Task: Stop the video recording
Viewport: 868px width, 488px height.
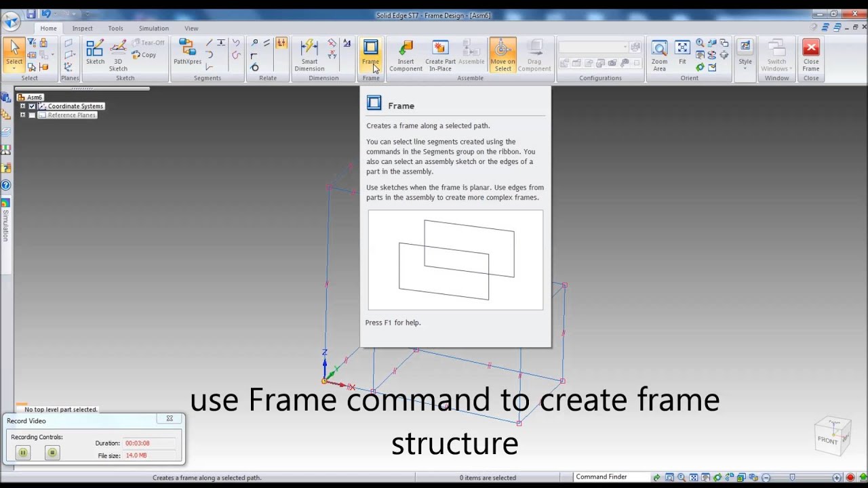Action: coord(52,453)
